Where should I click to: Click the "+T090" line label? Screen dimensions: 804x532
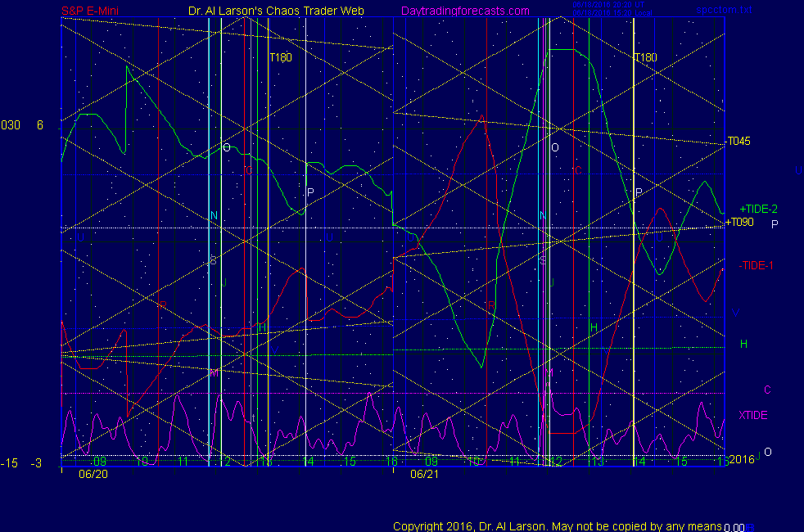pyautogui.click(x=739, y=222)
